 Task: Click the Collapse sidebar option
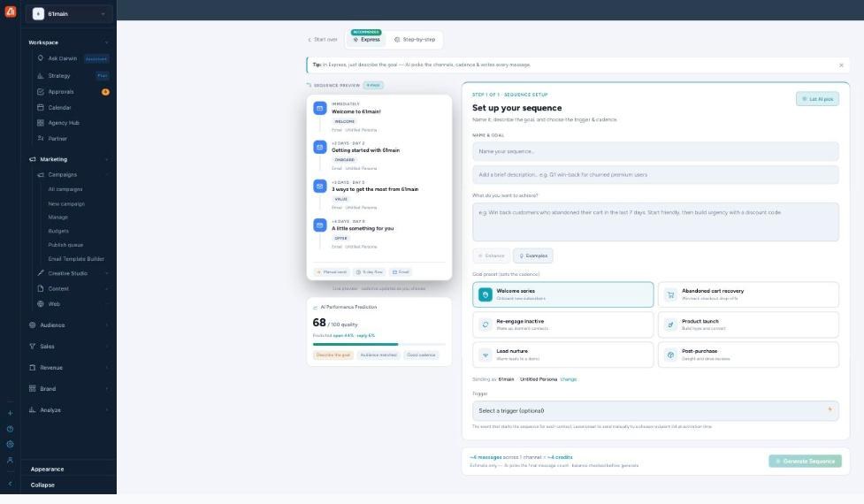[42, 485]
